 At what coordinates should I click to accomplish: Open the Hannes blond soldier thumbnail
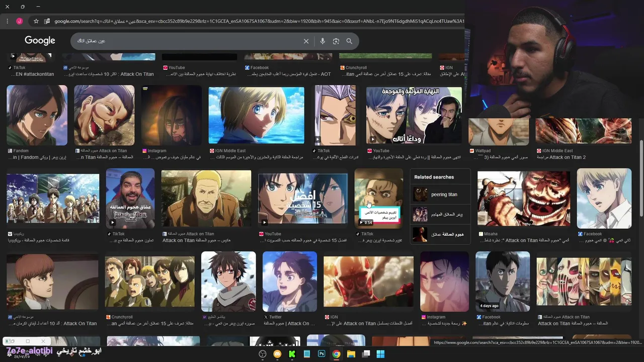(x=206, y=198)
